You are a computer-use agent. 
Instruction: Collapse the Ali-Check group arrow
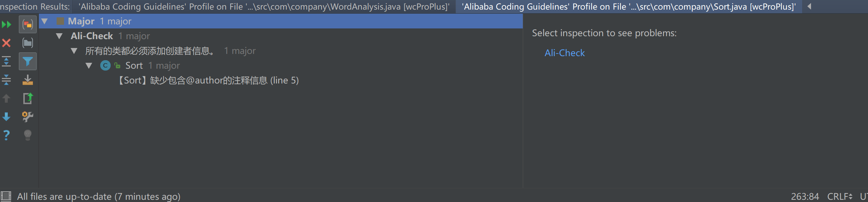(x=59, y=36)
